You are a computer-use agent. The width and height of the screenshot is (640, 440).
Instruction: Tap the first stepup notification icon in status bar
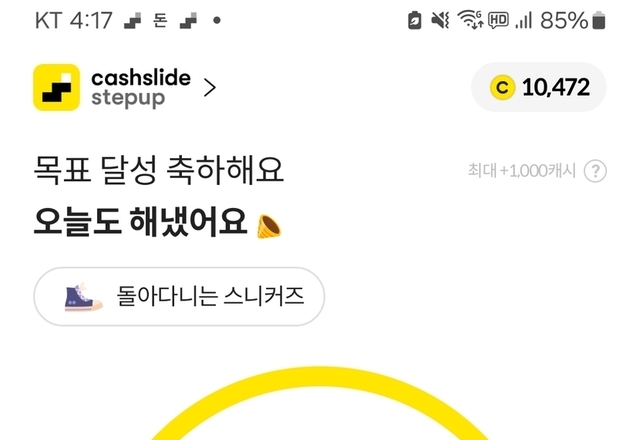click(133, 20)
